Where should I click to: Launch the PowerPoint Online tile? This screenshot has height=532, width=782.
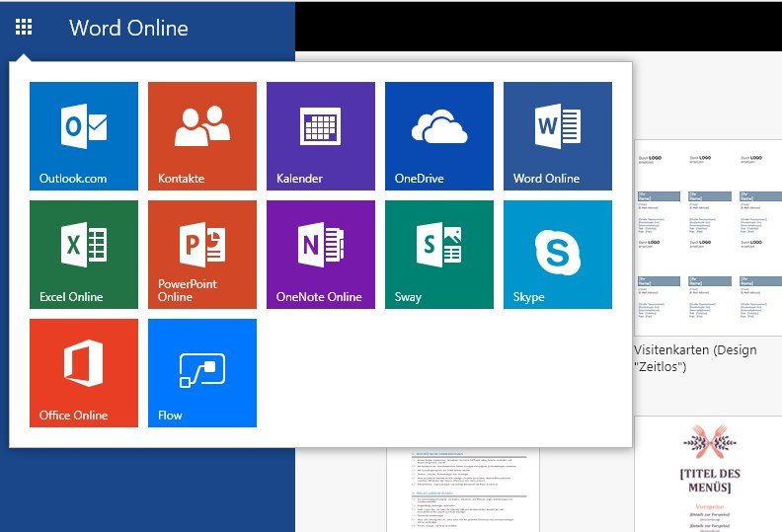[x=202, y=255]
